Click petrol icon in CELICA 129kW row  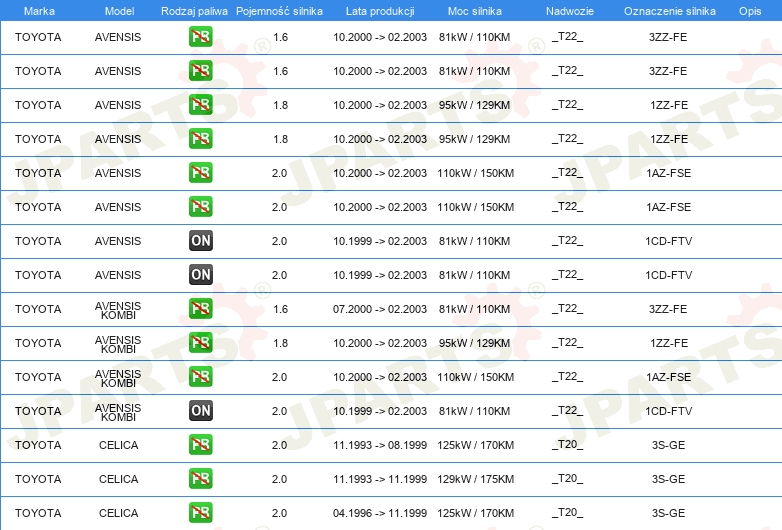[x=200, y=479]
